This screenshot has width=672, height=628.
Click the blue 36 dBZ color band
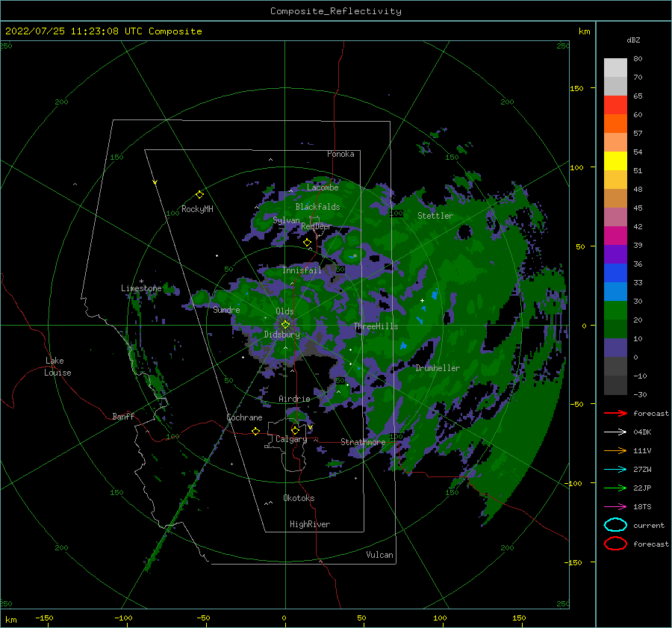click(615, 273)
